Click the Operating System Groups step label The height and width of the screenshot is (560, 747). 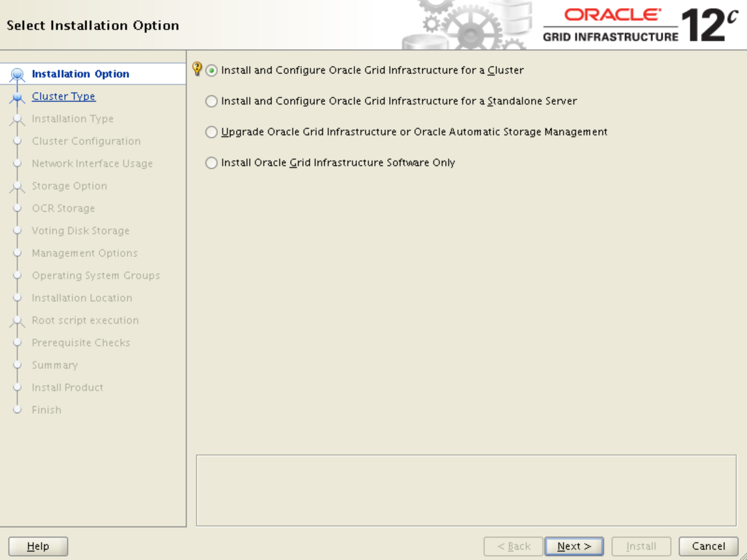pyautogui.click(x=96, y=276)
